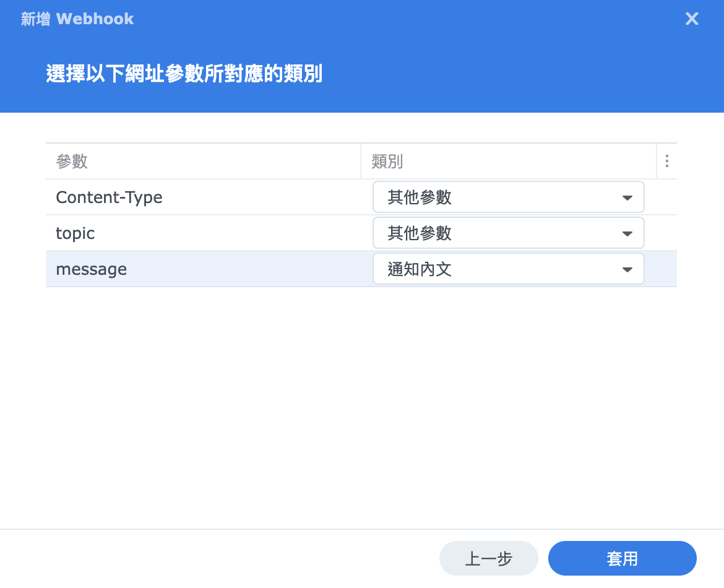Open the column options three-dot menu
The image size is (724, 588).
666,162
